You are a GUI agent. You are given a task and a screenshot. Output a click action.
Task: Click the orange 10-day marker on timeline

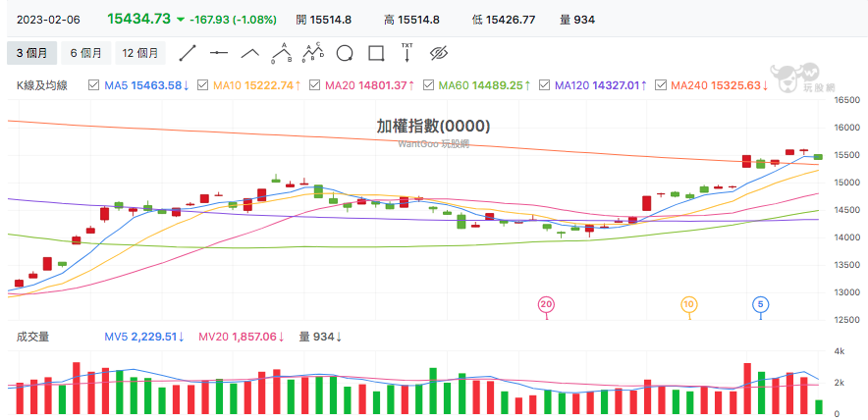[689, 304]
